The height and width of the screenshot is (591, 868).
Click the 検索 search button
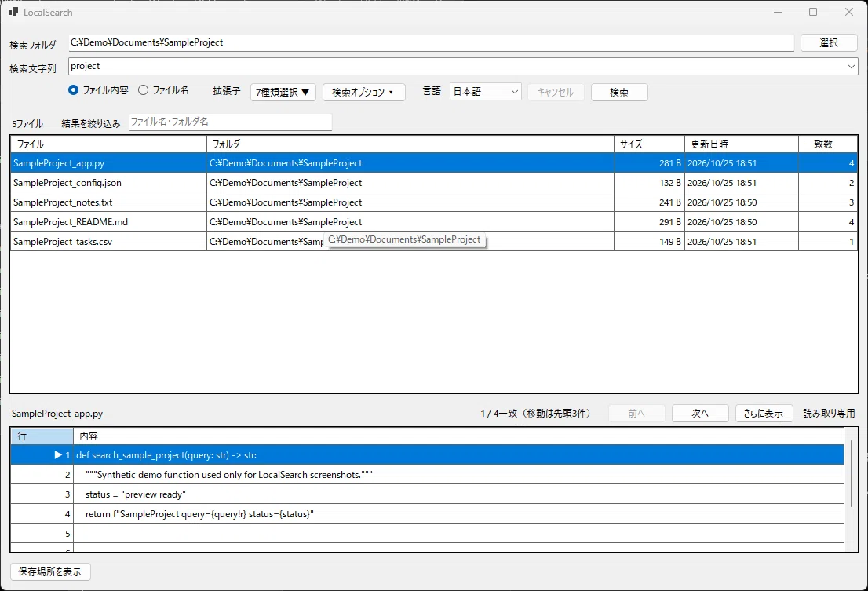[619, 92]
